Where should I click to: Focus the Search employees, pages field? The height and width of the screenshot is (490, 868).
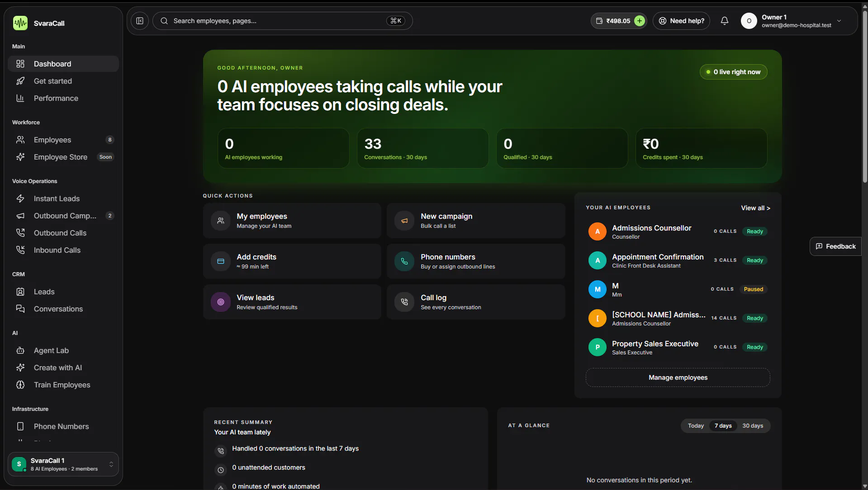point(282,21)
